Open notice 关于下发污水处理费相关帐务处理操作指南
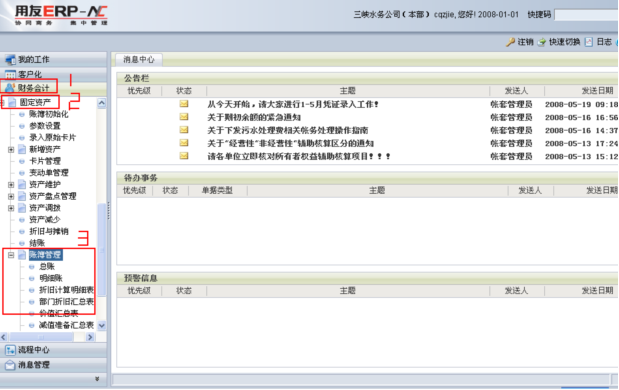 click(288, 130)
